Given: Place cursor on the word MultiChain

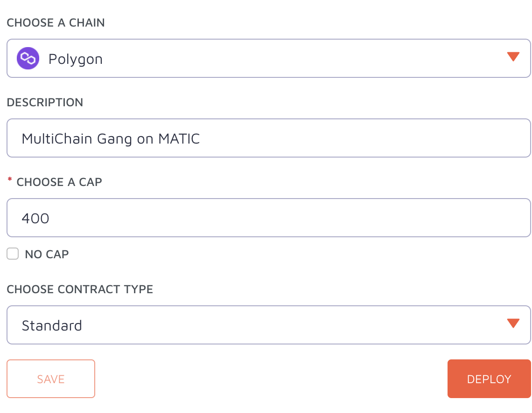Looking at the screenshot, I should [x=57, y=139].
